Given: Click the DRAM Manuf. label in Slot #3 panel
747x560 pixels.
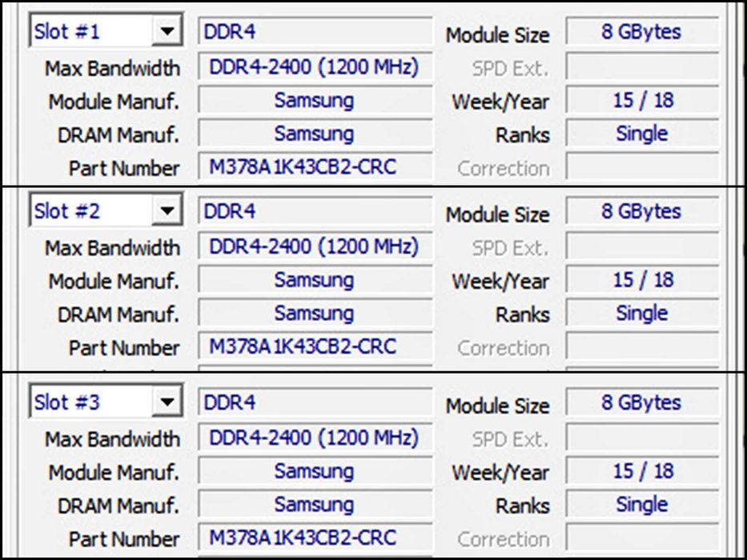Looking at the screenshot, I should point(118,506).
